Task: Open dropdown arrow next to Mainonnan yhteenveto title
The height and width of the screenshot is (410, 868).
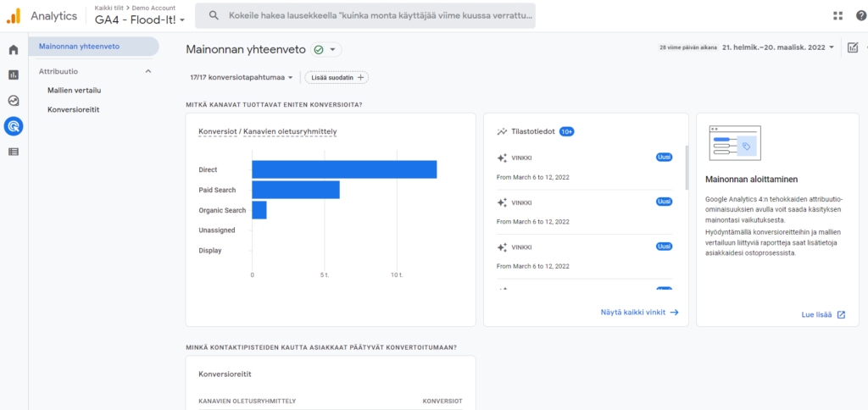Action: (x=332, y=50)
